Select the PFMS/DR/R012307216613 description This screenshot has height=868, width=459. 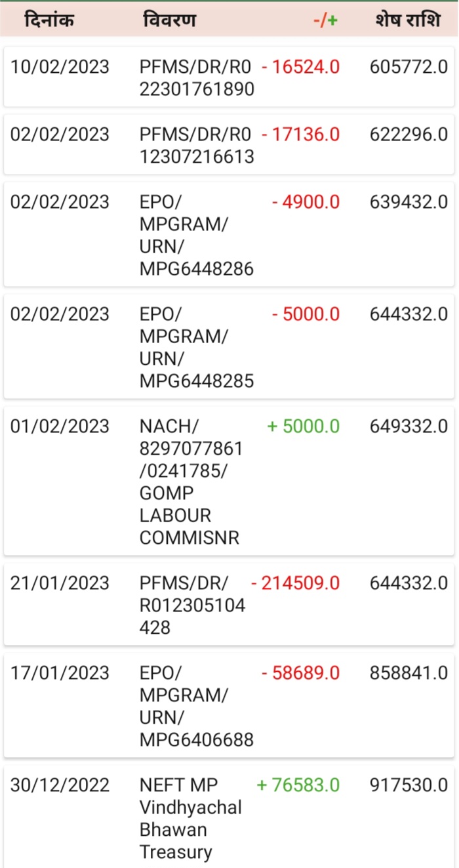[196, 146]
